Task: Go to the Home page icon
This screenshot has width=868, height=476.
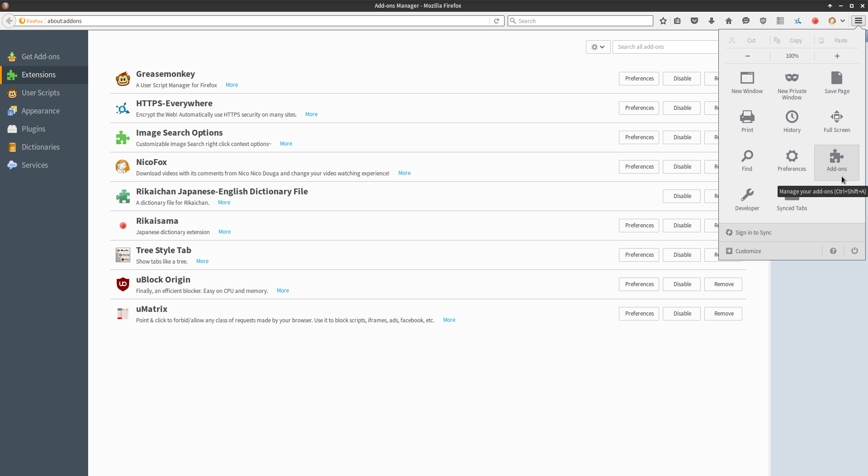Action: point(729,21)
